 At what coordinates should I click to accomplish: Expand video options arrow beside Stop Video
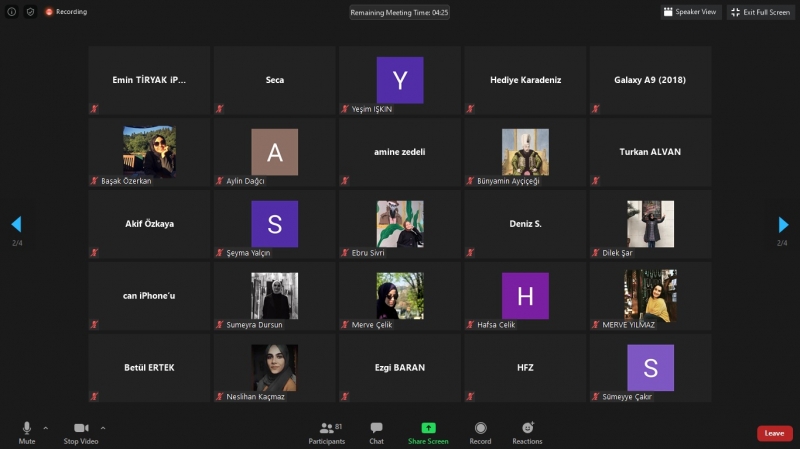[x=103, y=427]
